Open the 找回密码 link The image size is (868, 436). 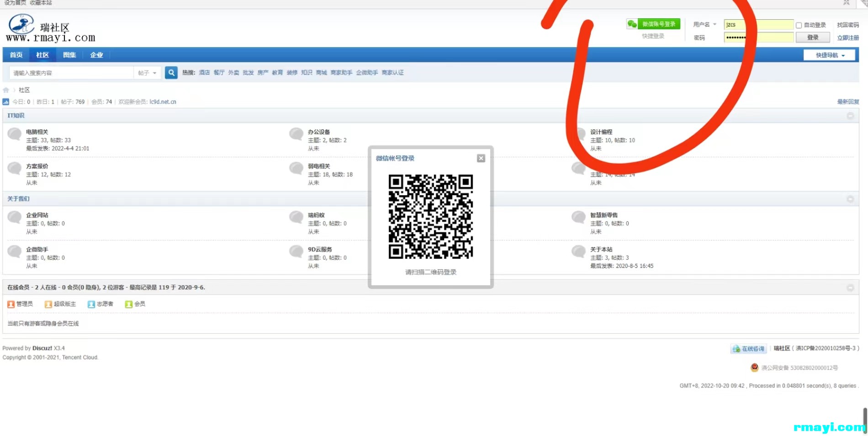coord(848,25)
